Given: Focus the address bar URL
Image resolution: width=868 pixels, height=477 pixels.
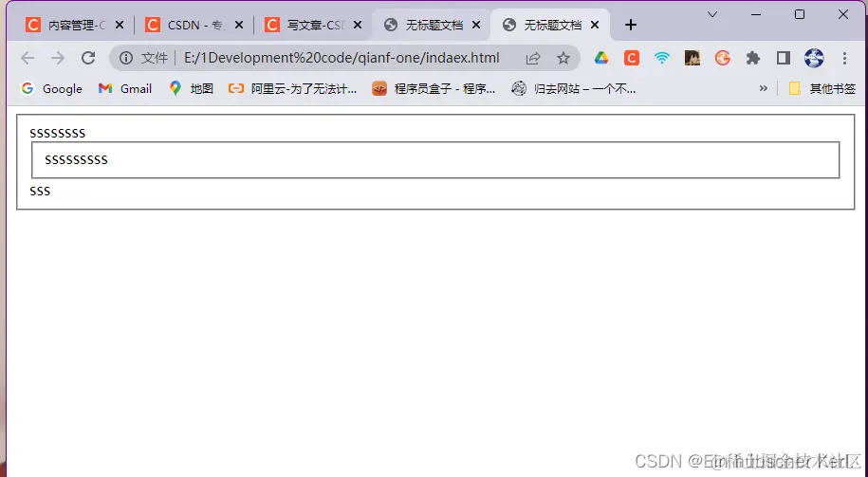Looking at the screenshot, I should click(342, 58).
